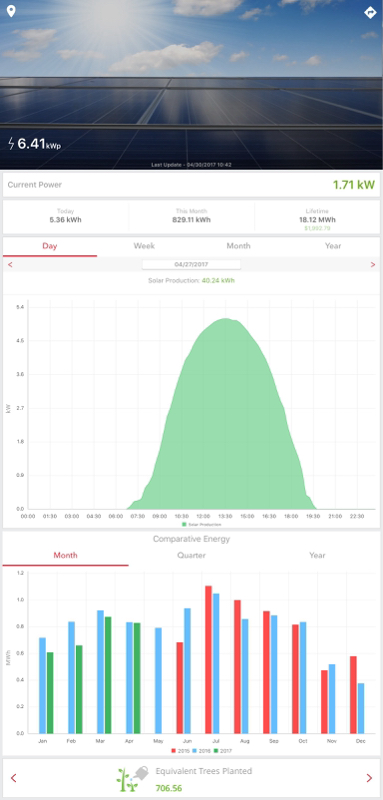The width and height of the screenshot is (383, 800).
Task: Tap the location pin icon
Action: [x=11, y=11]
